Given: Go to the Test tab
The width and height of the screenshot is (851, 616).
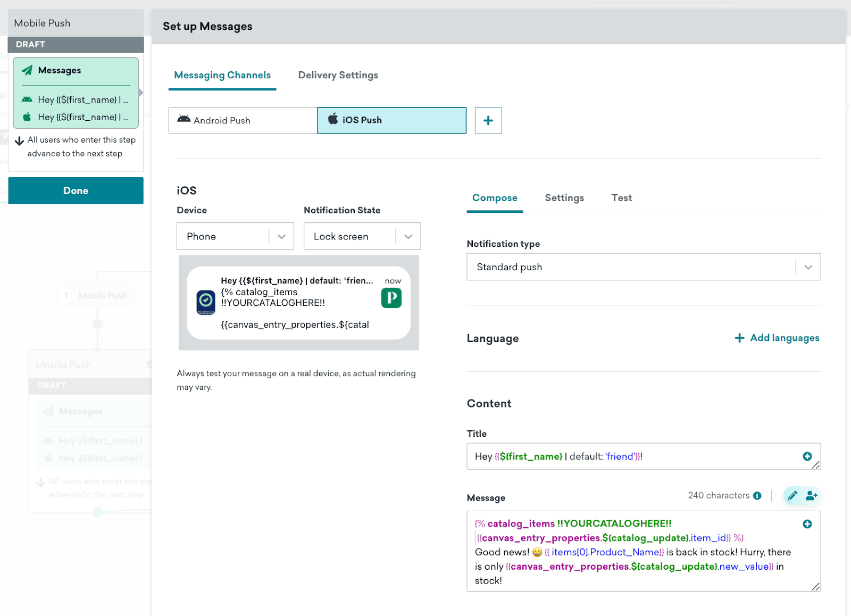Looking at the screenshot, I should 621,198.
